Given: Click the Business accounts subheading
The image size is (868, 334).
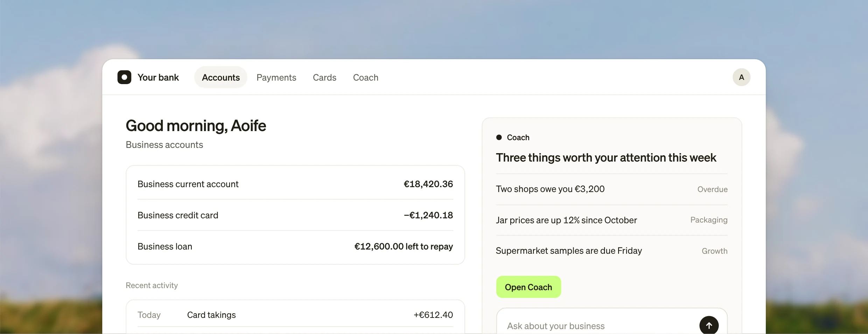Looking at the screenshot, I should tap(164, 145).
